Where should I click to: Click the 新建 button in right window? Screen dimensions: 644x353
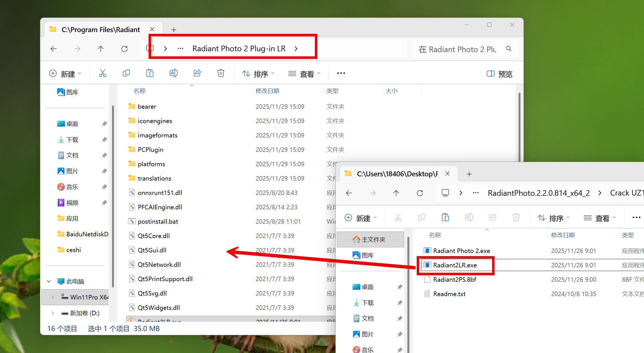360,218
